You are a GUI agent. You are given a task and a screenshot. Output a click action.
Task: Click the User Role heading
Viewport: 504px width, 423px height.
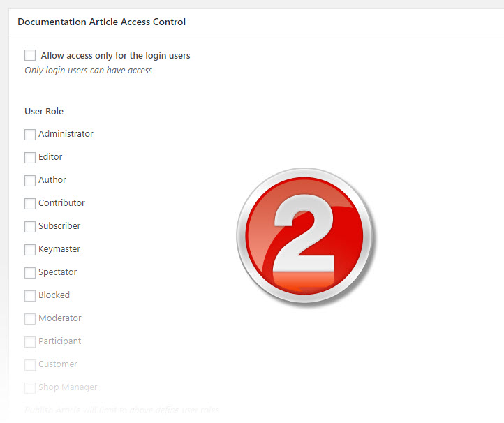pyautogui.click(x=44, y=111)
